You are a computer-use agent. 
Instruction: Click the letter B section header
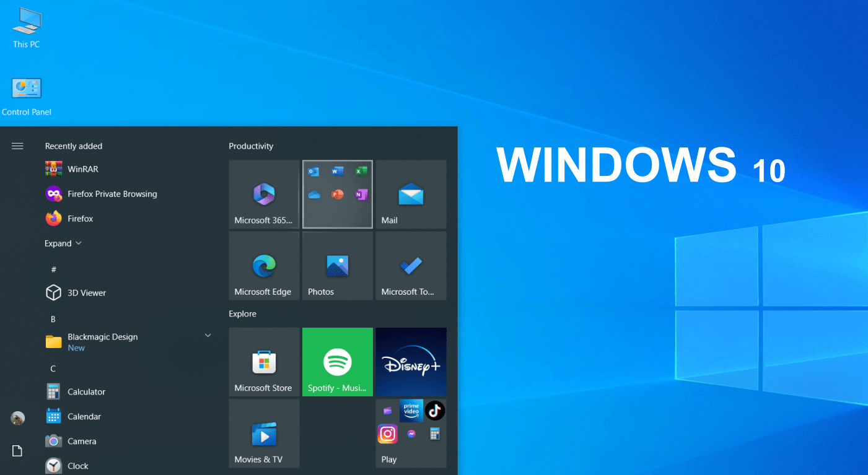point(53,319)
